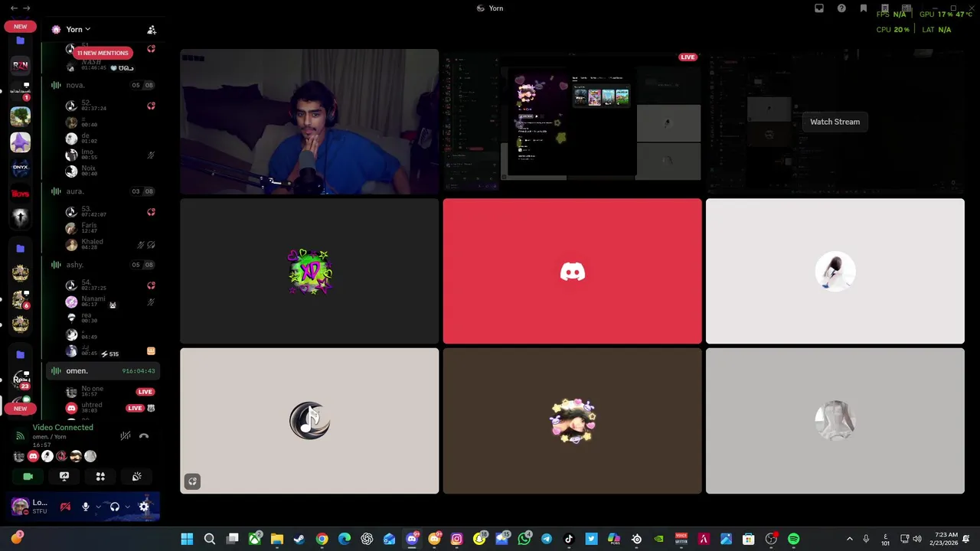Open Steam from the taskbar
The image size is (980, 551).
pos(299,540)
